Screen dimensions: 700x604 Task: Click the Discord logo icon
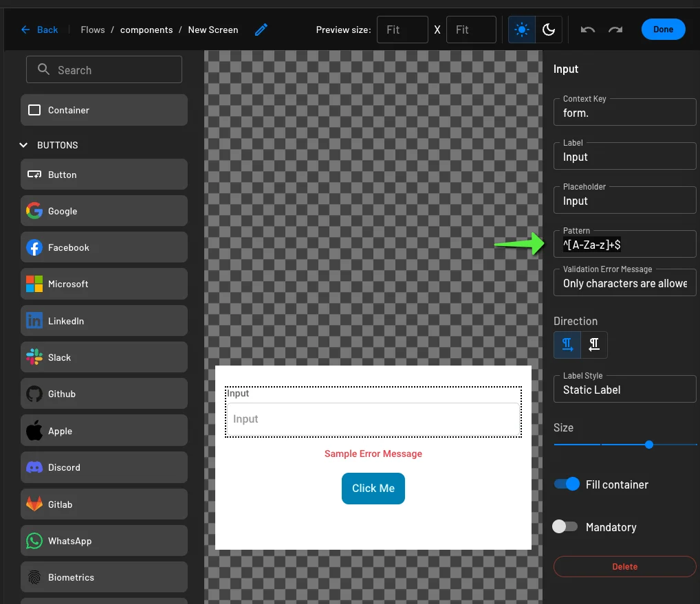point(34,467)
